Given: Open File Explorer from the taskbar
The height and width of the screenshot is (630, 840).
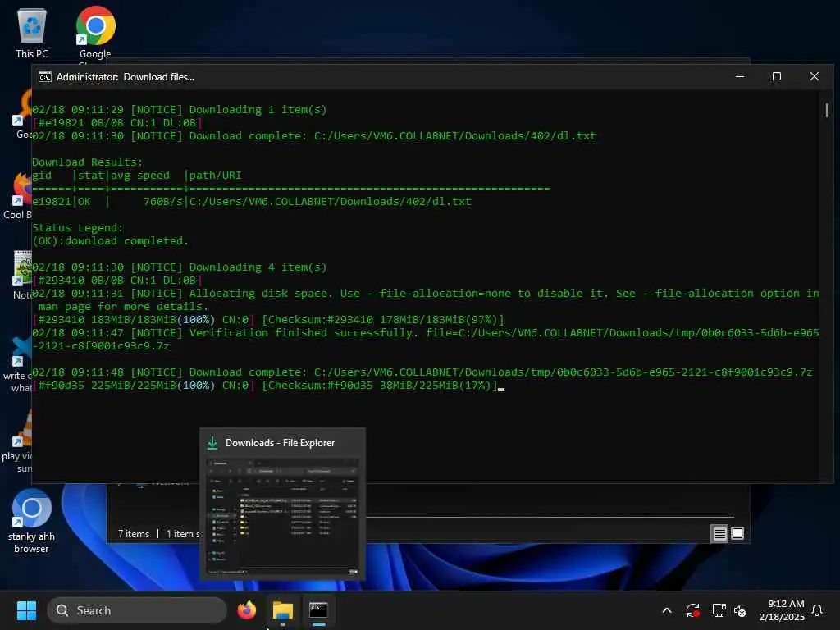Looking at the screenshot, I should (282, 610).
